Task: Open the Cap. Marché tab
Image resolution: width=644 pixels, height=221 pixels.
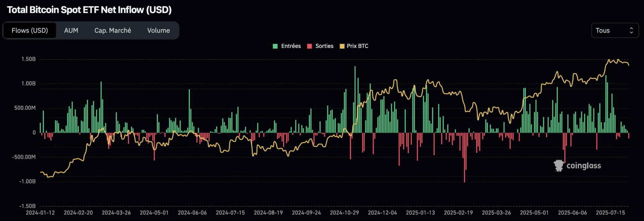Action: [x=113, y=30]
